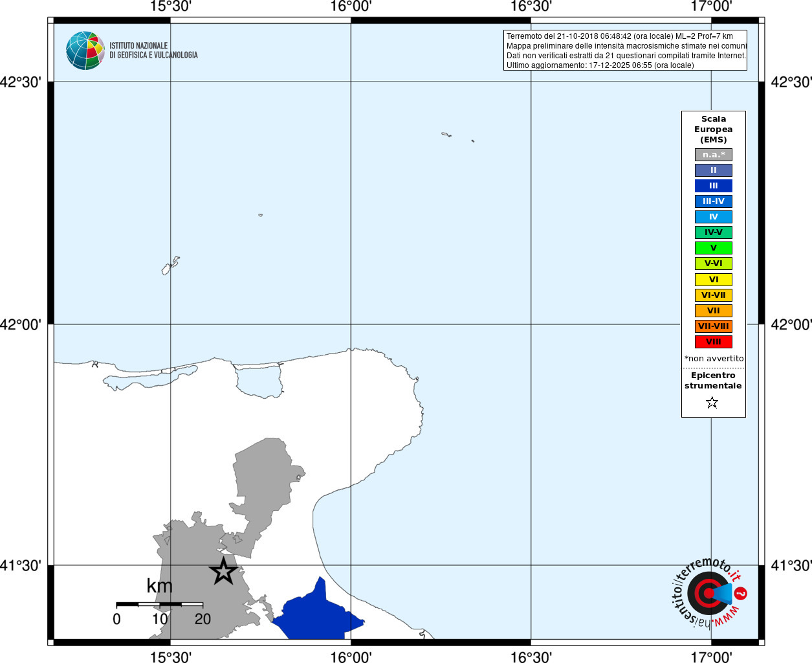The image size is (812, 663).
Task: Select the VIII red legend swatch
Action: tap(713, 342)
